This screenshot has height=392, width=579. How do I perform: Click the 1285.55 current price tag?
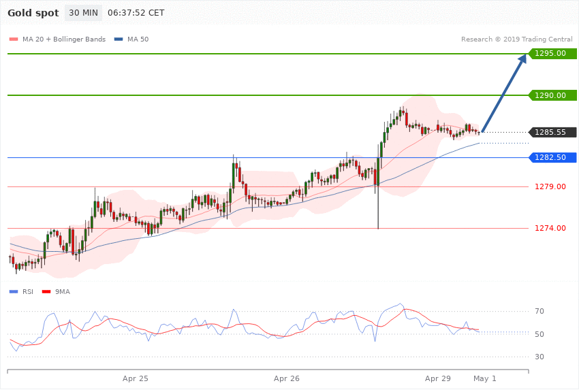click(553, 132)
